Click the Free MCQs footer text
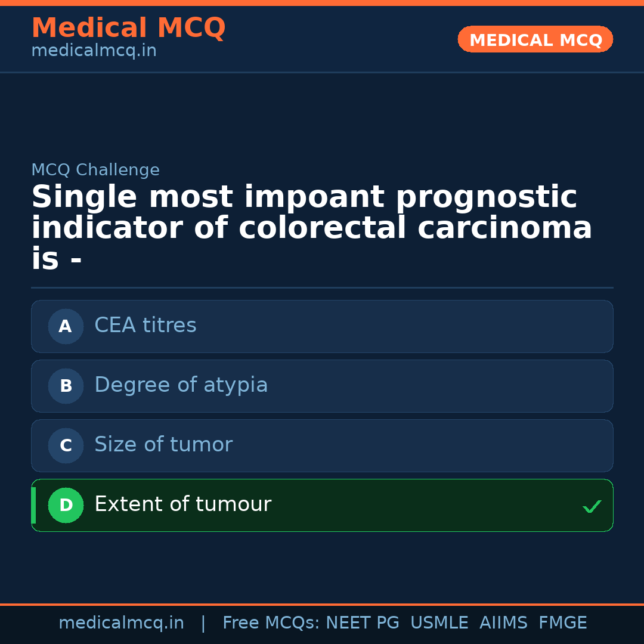The width and height of the screenshot is (644, 644). (x=271, y=623)
